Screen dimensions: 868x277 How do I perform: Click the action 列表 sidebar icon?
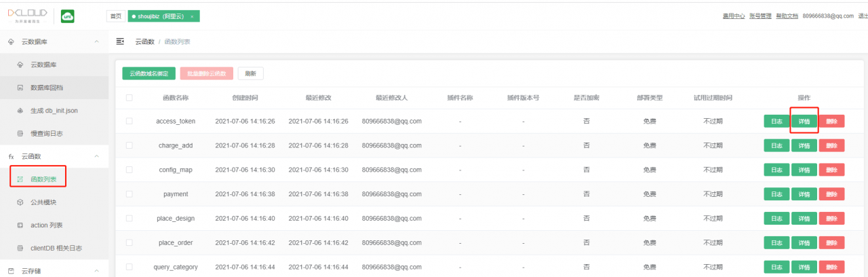point(20,225)
